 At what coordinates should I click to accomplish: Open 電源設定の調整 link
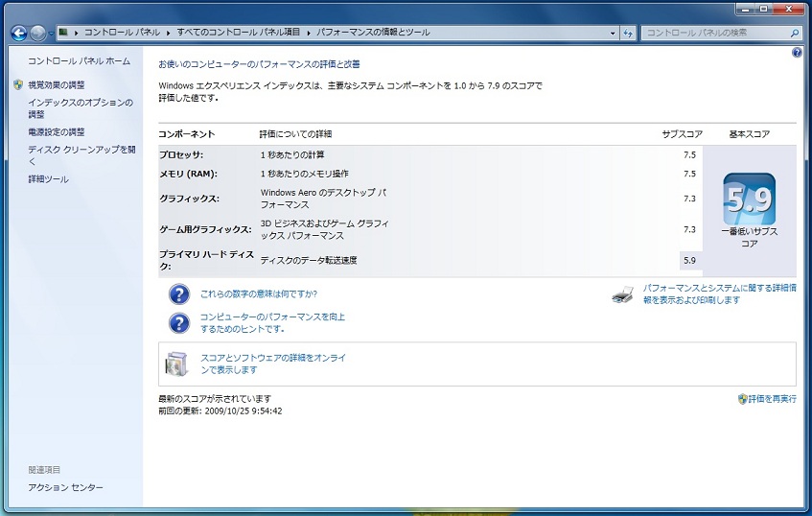(56, 132)
